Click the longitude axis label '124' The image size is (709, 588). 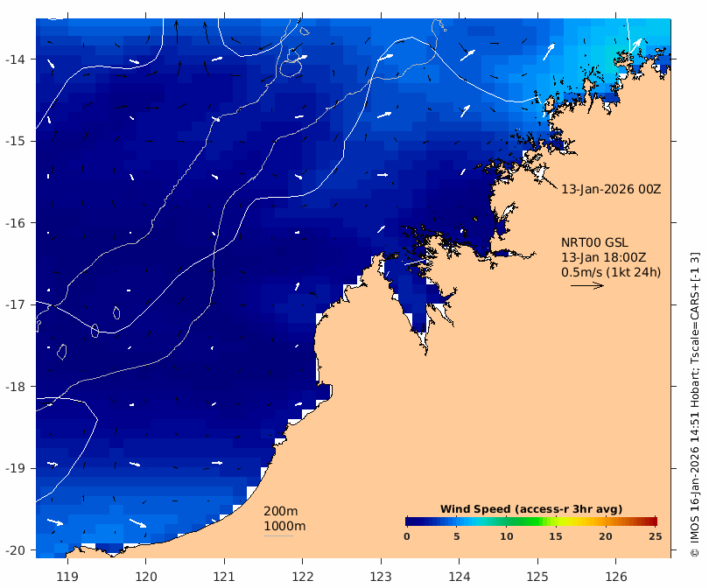tap(460, 577)
